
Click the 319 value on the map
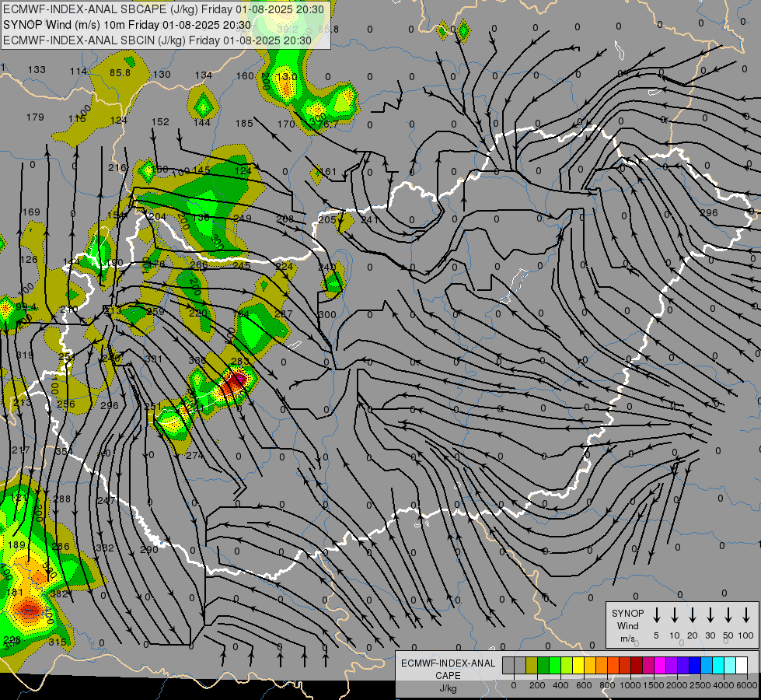(x=25, y=355)
